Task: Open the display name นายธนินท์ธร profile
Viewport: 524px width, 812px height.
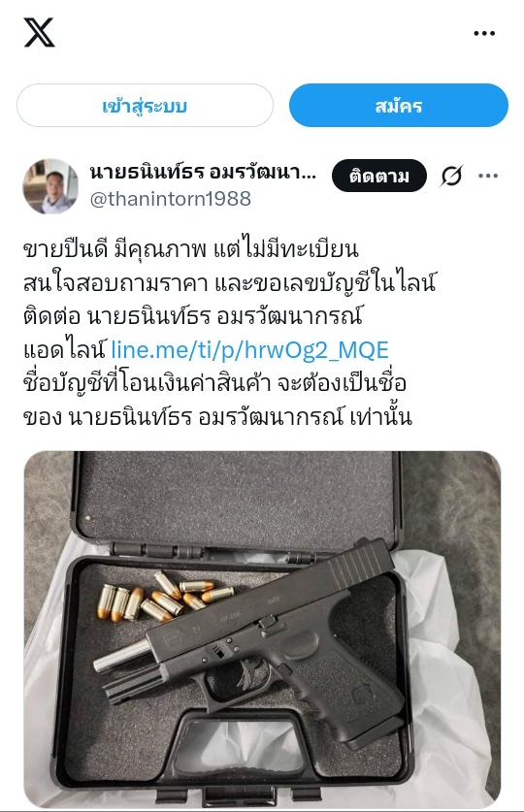Action: click(203, 172)
